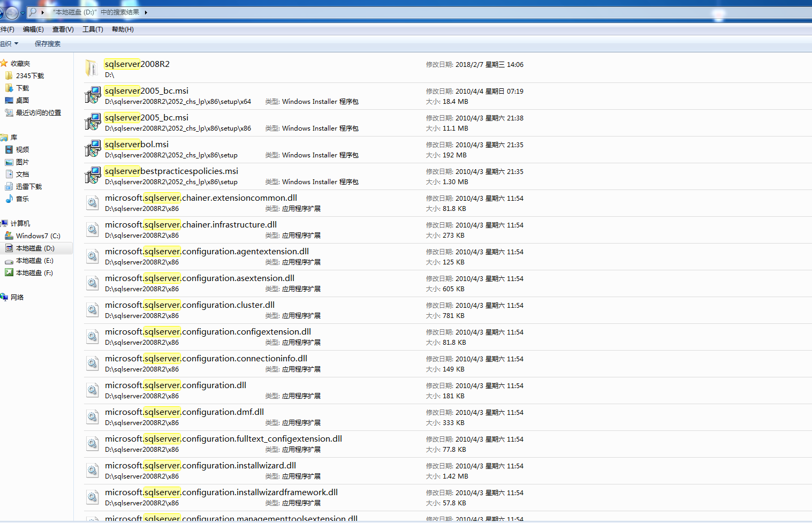Click the DLL icon for microsoft.sqlserver.configuration.cluster.dll

(x=93, y=310)
